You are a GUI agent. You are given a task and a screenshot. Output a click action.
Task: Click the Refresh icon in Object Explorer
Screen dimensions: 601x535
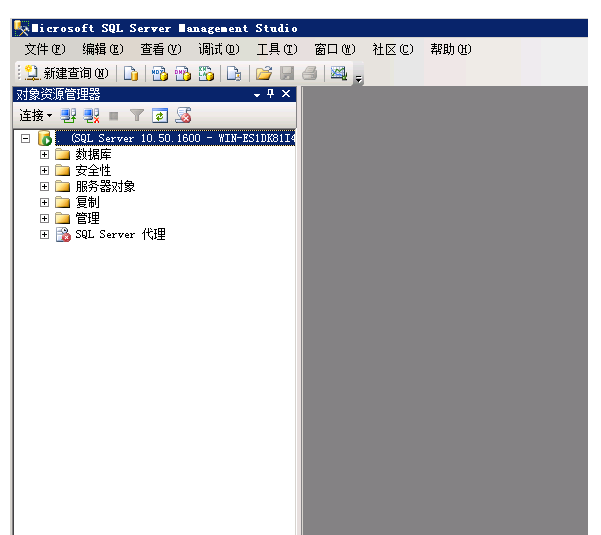160,115
